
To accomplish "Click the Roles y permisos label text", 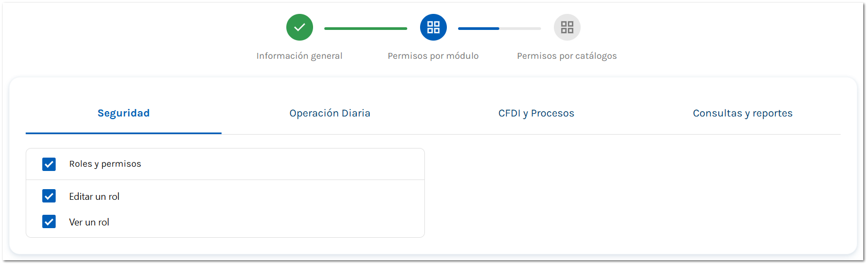I will (105, 164).
